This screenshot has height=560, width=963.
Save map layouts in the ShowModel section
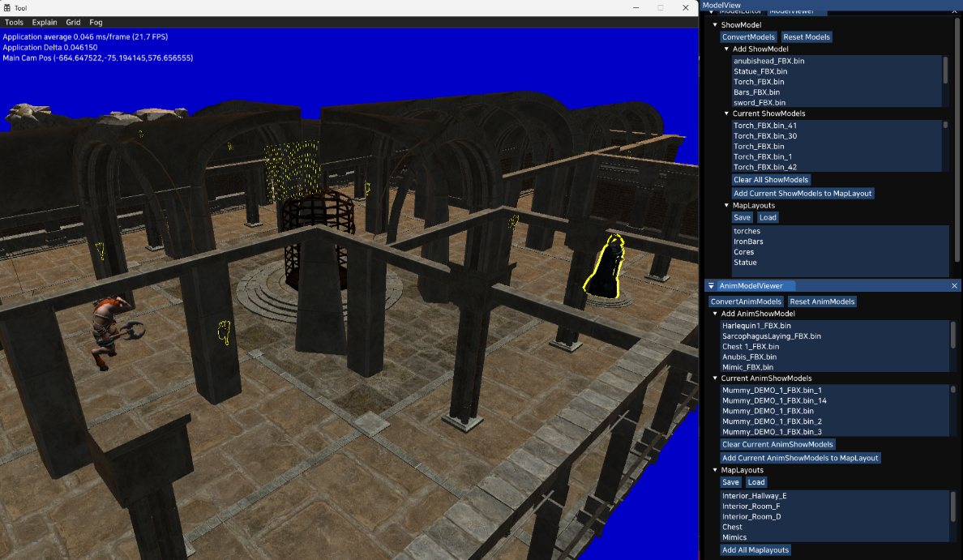coord(742,217)
